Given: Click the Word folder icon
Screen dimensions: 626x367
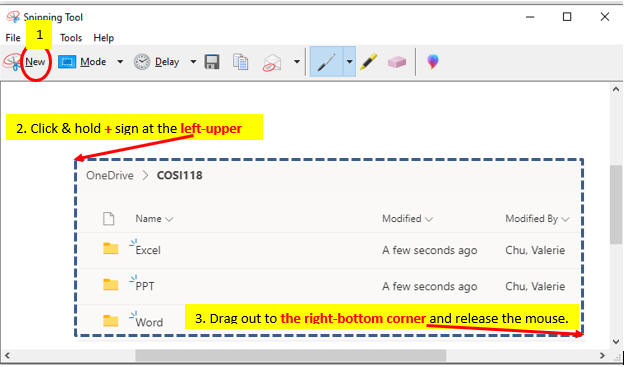Looking at the screenshot, I should pos(111,320).
